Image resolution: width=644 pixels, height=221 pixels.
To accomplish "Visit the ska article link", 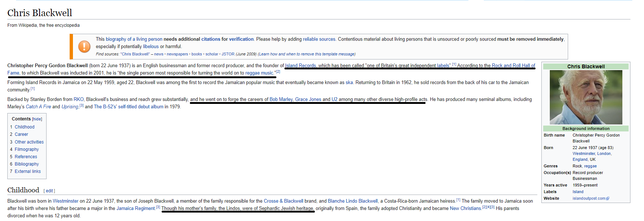I will click(x=349, y=83).
